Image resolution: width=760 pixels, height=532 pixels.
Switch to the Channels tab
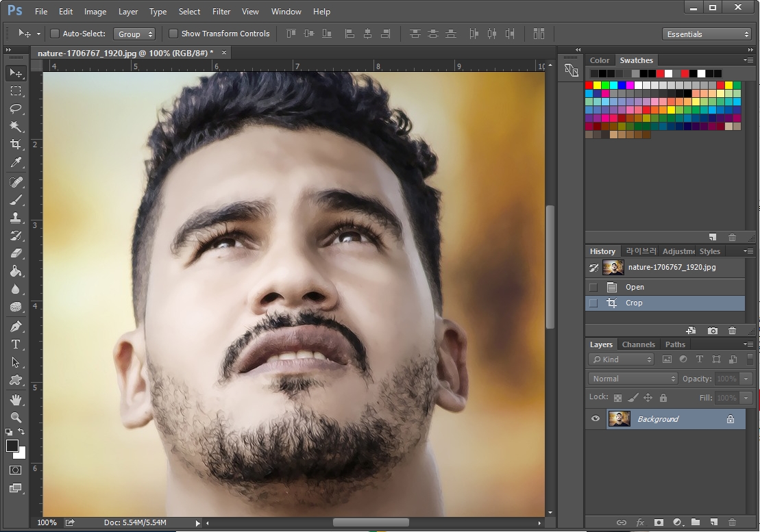pos(638,344)
